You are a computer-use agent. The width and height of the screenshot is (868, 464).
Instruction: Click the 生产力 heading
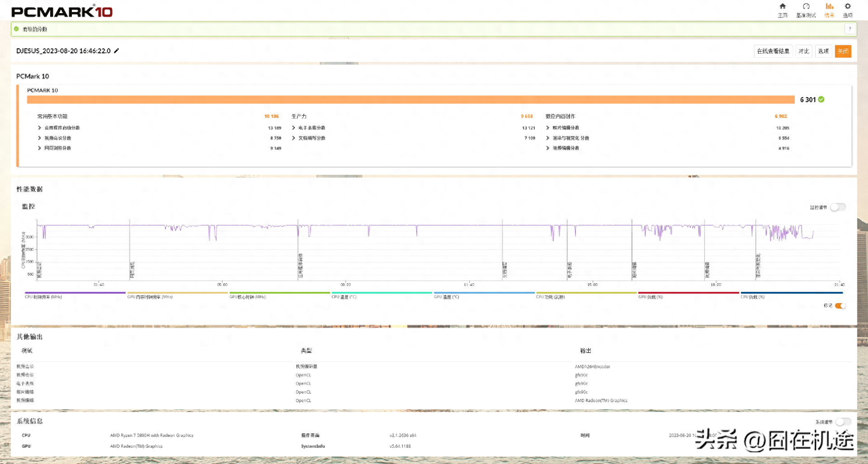299,116
